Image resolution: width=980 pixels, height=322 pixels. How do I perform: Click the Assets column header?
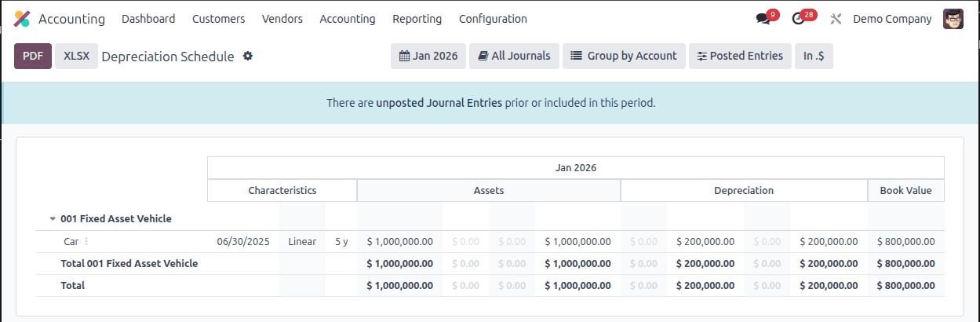click(x=489, y=190)
